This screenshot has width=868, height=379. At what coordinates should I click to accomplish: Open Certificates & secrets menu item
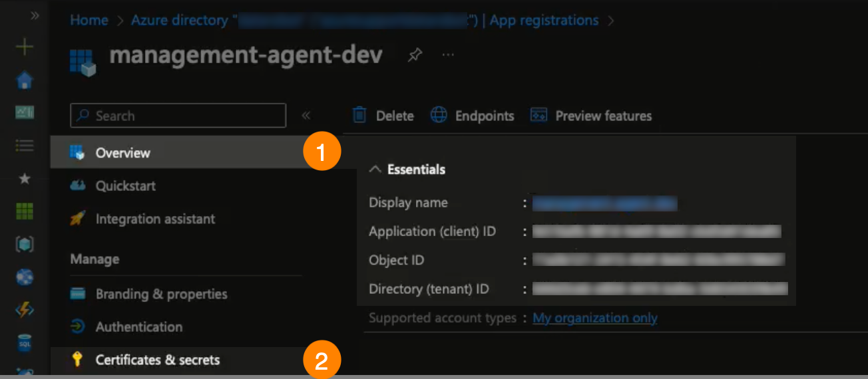[157, 360]
